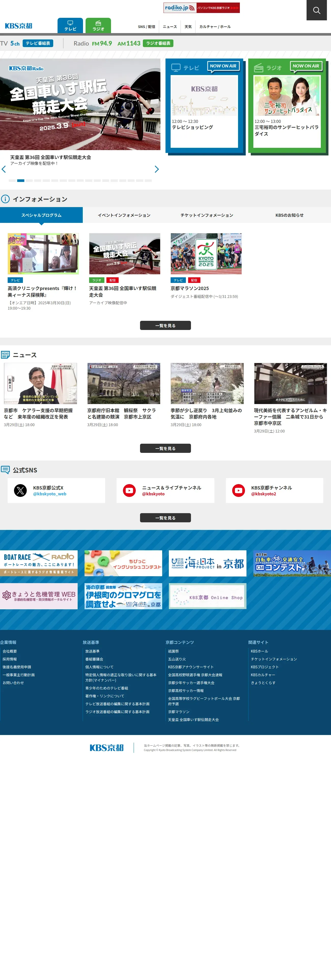Open news about 京都府庁旧本館 観桜祭
The width and height of the screenshot is (331, 980).
[x=124, y=395]
